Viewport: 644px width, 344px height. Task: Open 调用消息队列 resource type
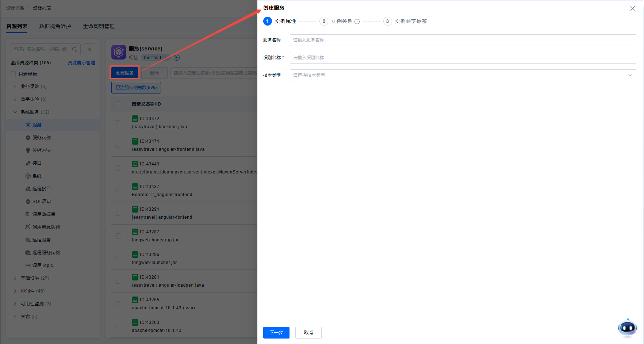[x=46, y=227]
